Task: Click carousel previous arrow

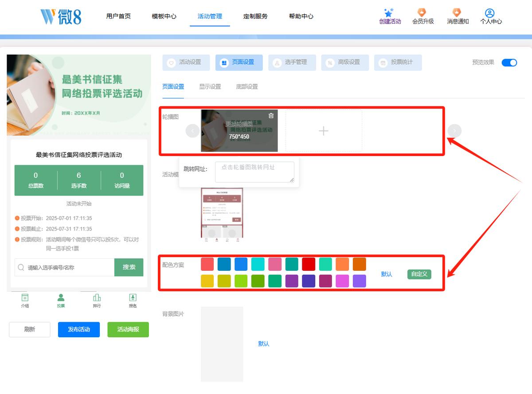Action: coord(192,131)
